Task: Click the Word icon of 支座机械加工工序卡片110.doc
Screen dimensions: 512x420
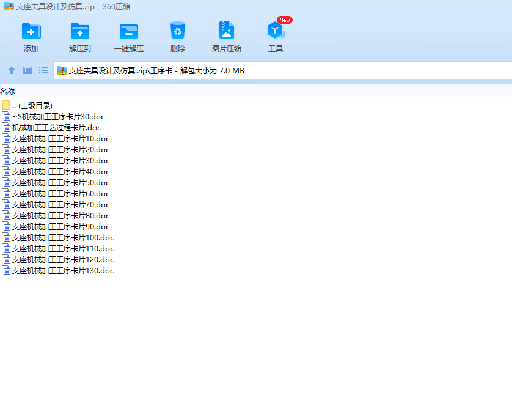Action: coord(6,249)
